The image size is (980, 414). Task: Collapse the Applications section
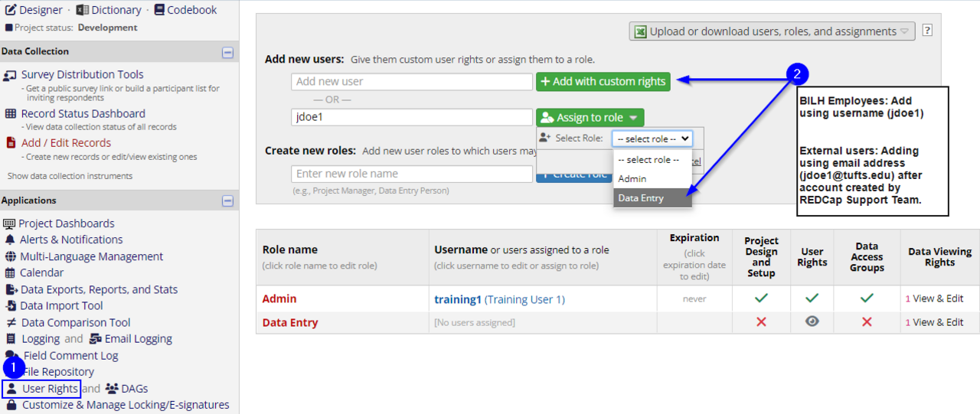pyautogui.click(x=227, y=201)
